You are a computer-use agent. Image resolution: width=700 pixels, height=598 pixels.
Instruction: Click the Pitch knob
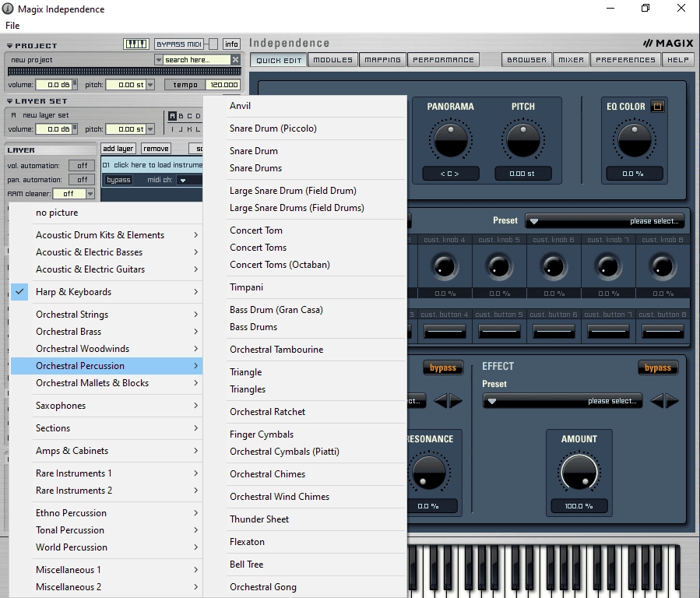tap(522, 139)
